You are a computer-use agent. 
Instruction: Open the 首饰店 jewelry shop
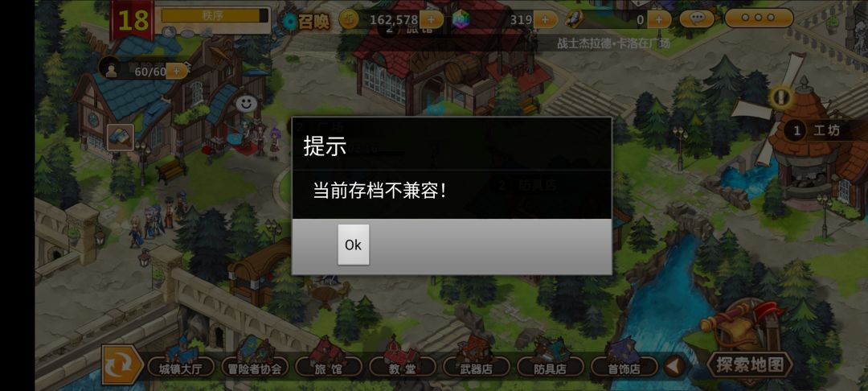(x=624, y=367)
